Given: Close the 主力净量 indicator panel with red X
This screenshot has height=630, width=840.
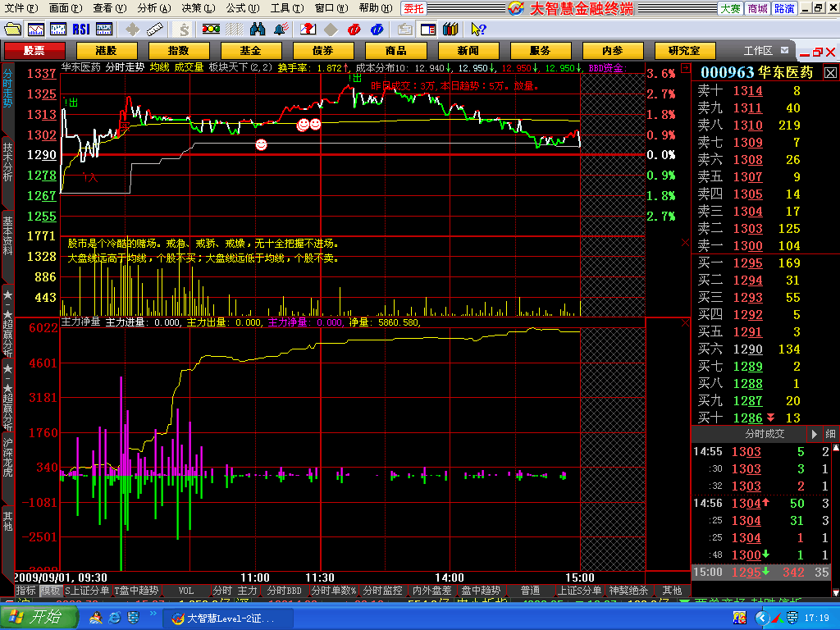Looking at the screenshot, I should click(x=685, y=322).
